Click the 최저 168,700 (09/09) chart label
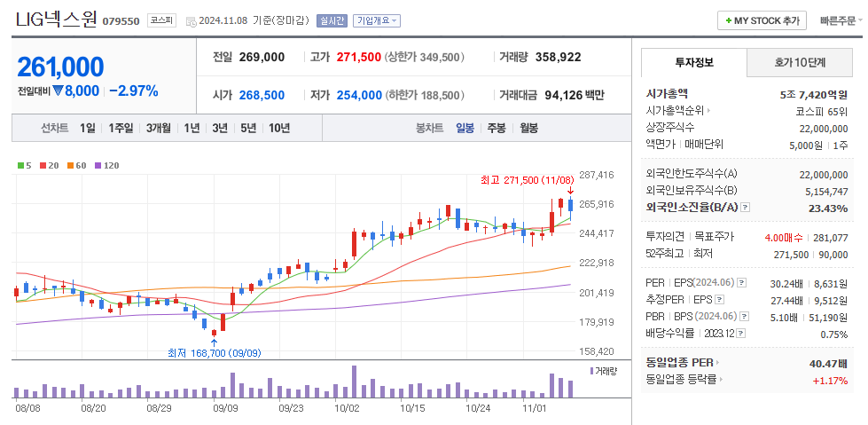This screenshot has height=425, width=868. point(215,353)
